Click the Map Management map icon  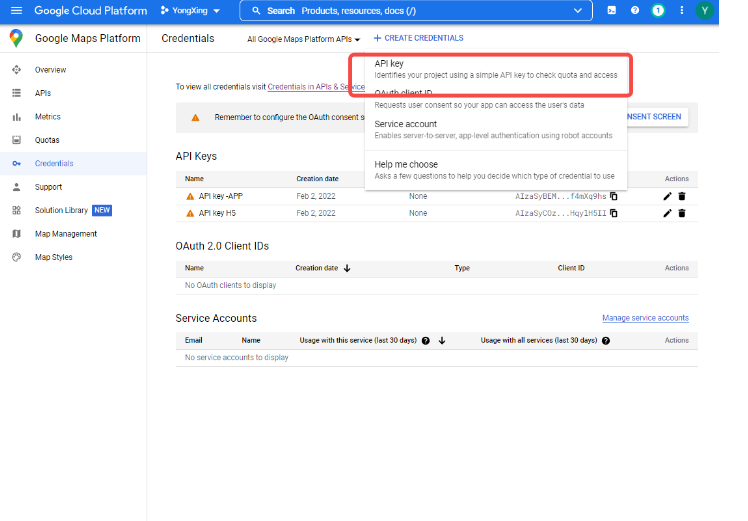pyautogui.click(x=17, y=234)
